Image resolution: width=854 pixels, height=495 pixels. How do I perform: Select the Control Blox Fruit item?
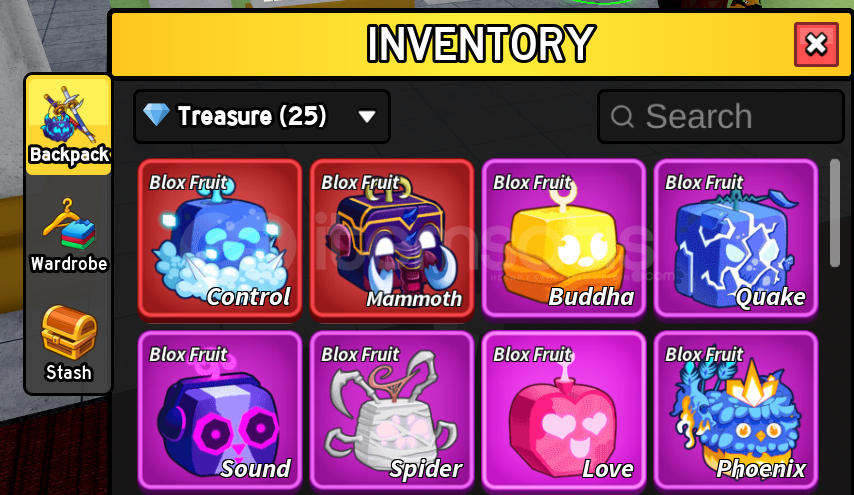pos(220,238)
